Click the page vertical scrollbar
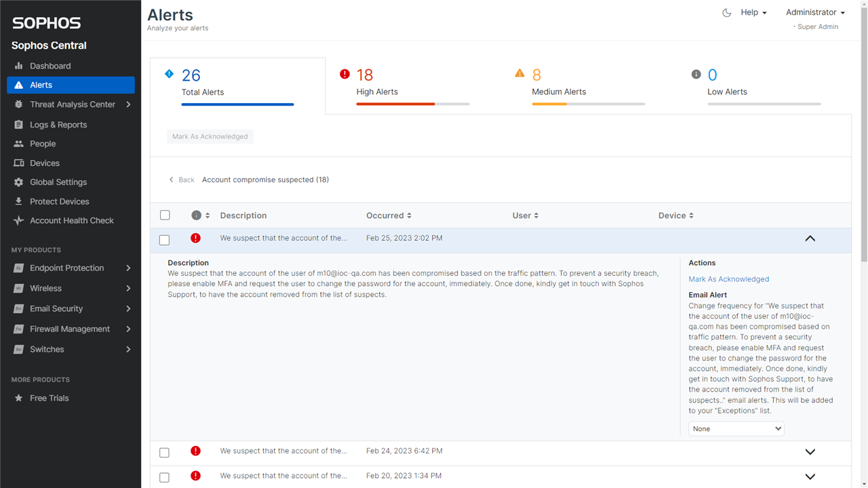Screen dimensions: 868x488 coord(864,136)
